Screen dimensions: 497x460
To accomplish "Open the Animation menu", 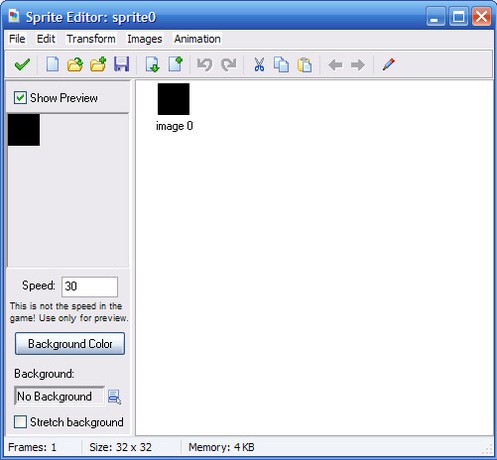I will tap(197, 39).
